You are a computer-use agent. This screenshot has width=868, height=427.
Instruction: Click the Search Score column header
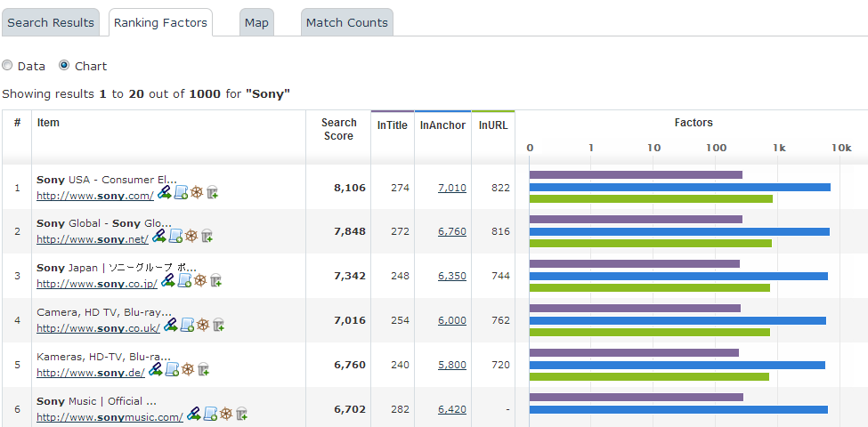(x=339, y=129)
